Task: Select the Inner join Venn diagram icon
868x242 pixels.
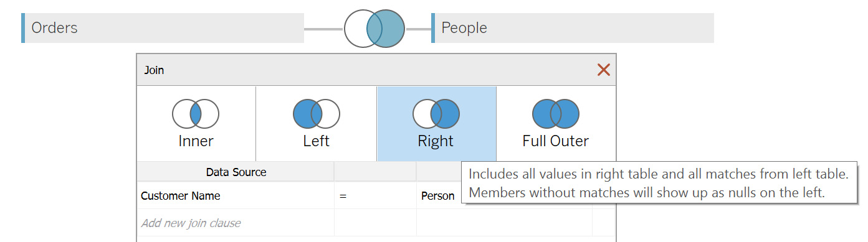Action: (196, 114)
